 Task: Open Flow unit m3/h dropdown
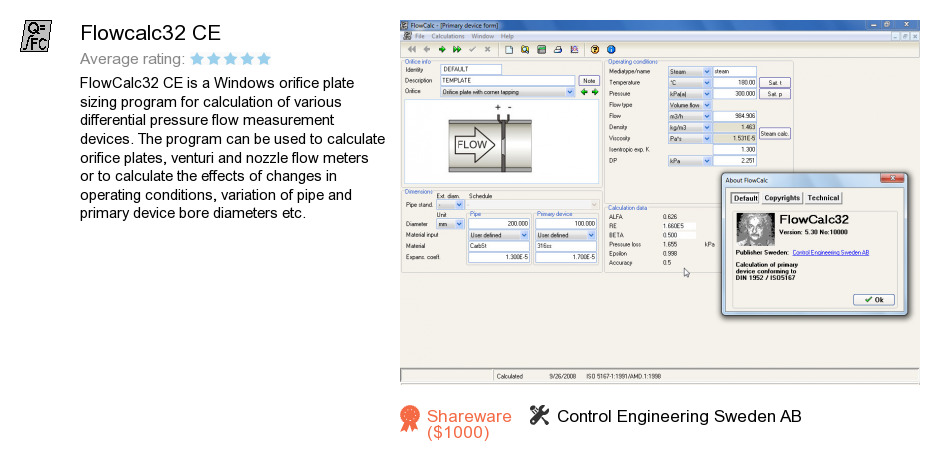click(707, 116)
